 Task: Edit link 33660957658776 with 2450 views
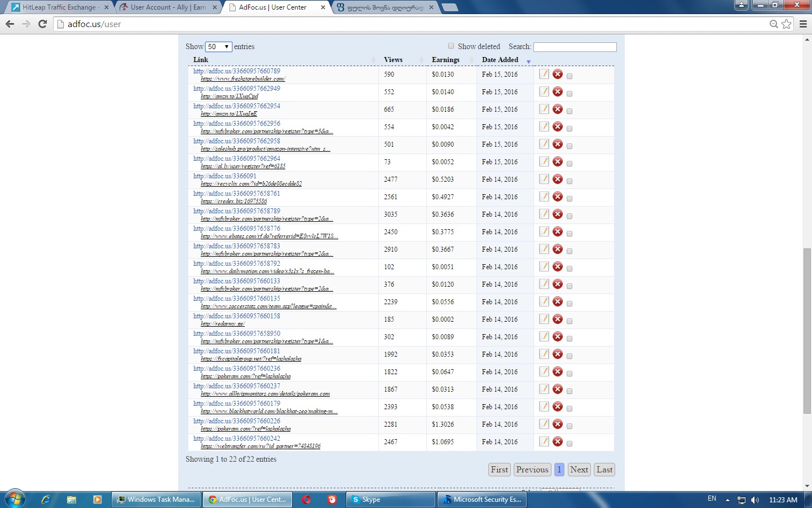(x=544, y=231)
